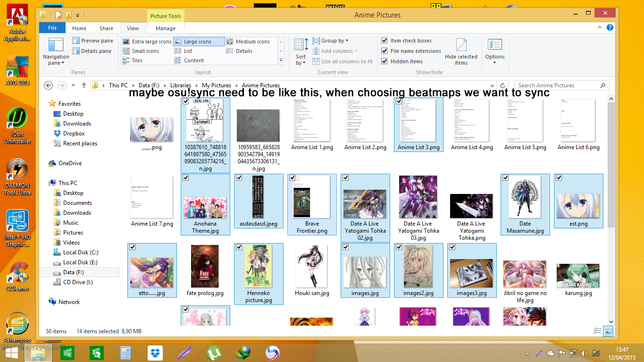Open recent locations dropdown arrow
The image size is (644, 362).
73,85
